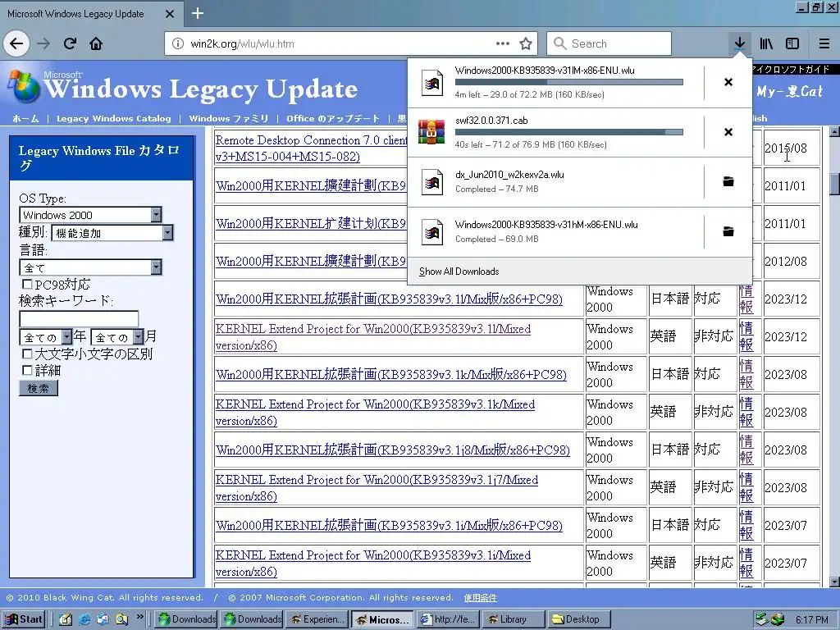Open a new tab with plus

[x=198, y=13]
